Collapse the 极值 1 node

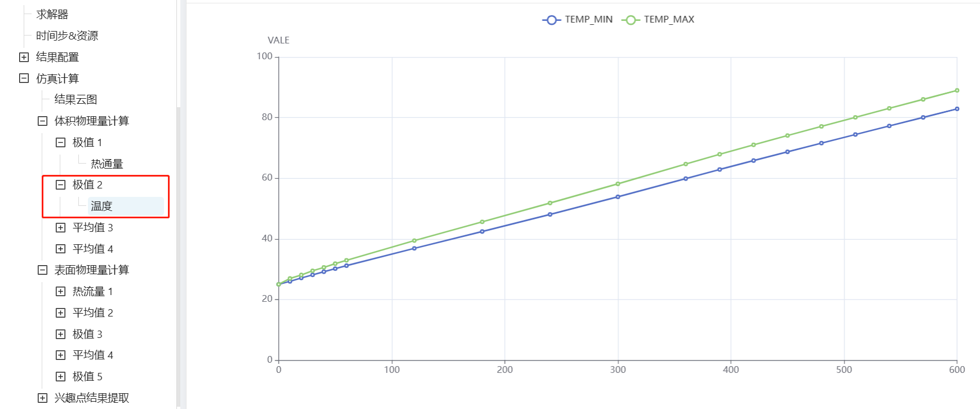coord(60,142)
